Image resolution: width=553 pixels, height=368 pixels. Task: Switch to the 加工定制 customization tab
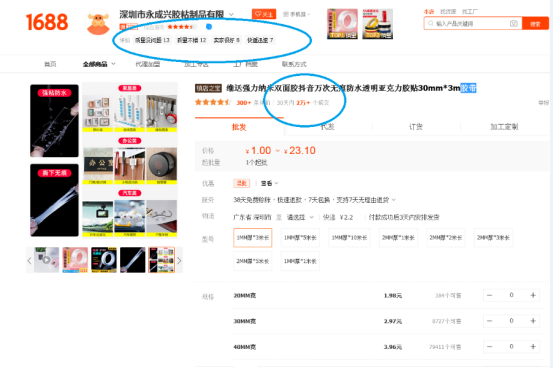[x=504, y=127]
